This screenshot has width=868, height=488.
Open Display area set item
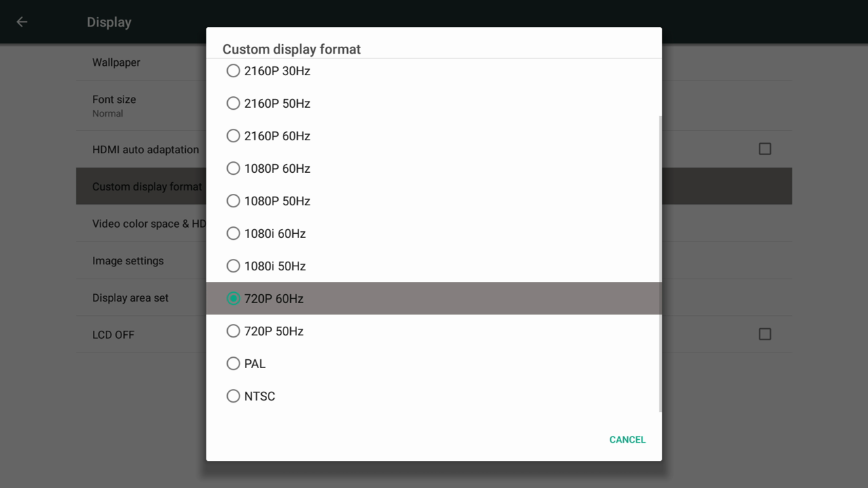click(x=130, y=298)
